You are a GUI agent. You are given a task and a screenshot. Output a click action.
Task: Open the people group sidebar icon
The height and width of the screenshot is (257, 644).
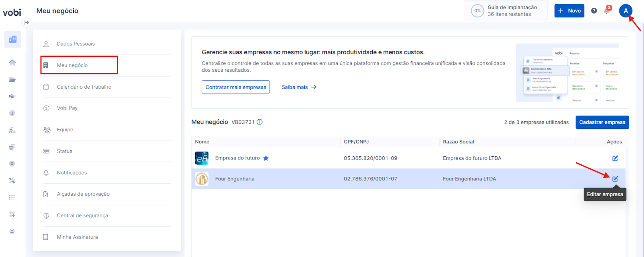[12, 231]
